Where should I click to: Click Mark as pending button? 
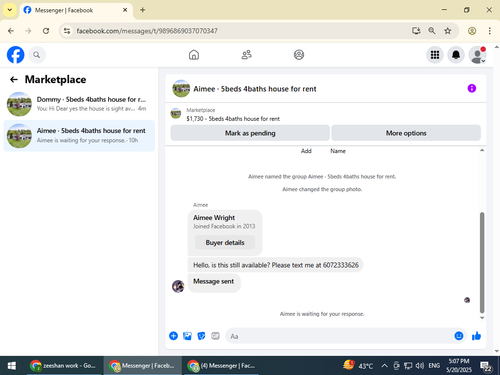(x=250, y=133)
